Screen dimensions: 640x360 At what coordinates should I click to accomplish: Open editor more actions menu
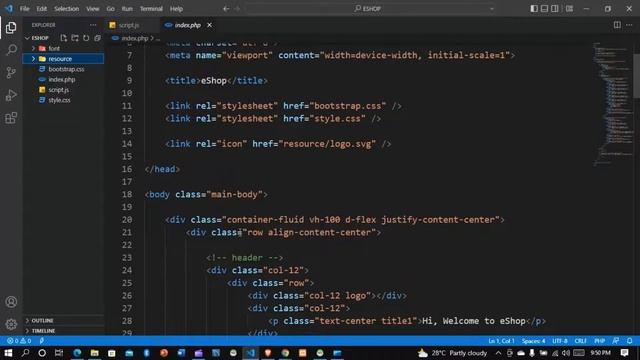tap(629, 25)
